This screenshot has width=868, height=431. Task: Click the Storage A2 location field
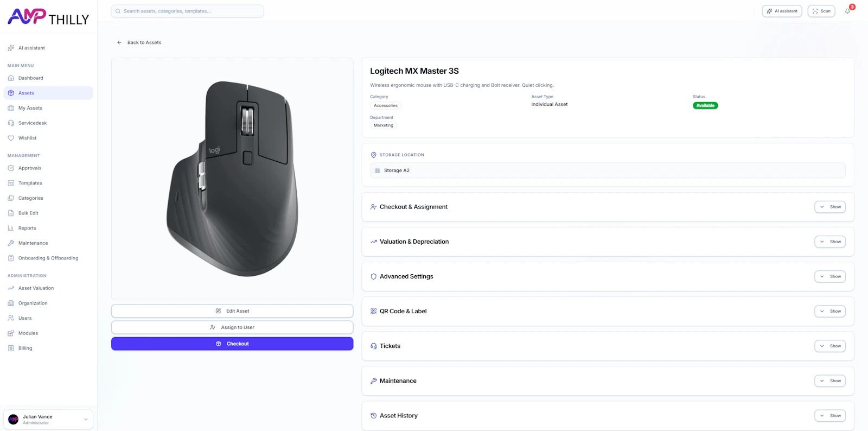pyautogui.click(x=608, y=170)
